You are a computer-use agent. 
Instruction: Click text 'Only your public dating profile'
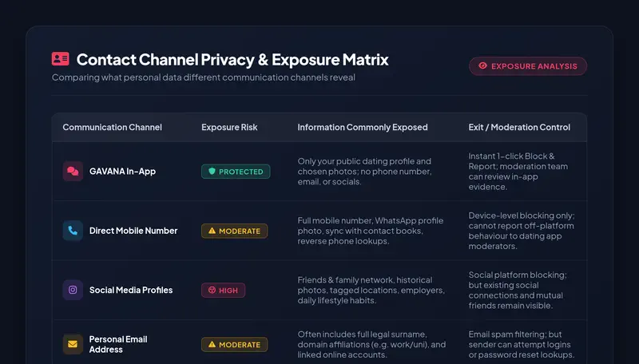(x=364, y=172)
